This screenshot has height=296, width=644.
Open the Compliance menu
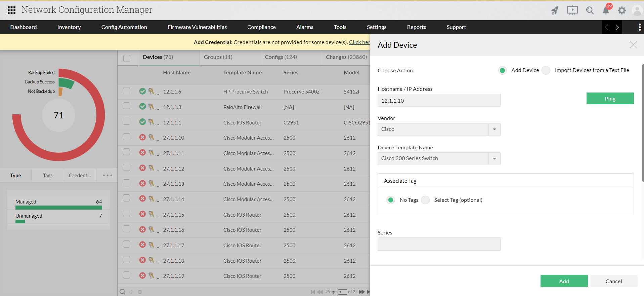pos(261,27)
